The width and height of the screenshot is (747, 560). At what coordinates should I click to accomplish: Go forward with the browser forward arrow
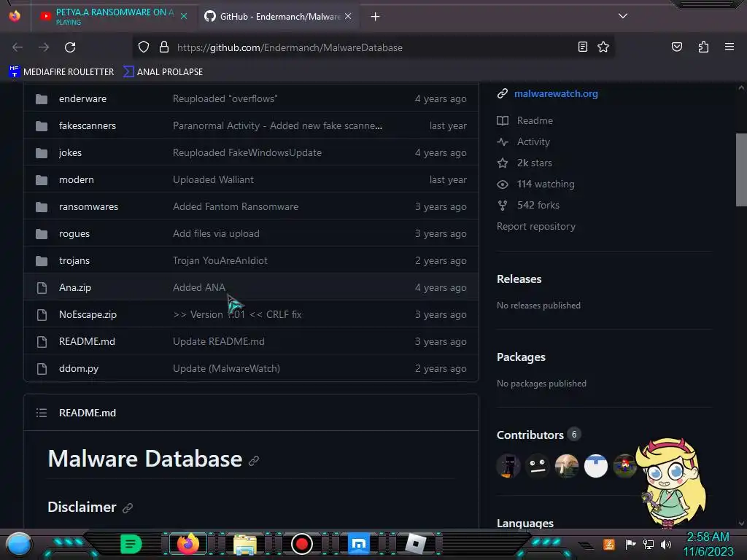[x=44, y=47]
